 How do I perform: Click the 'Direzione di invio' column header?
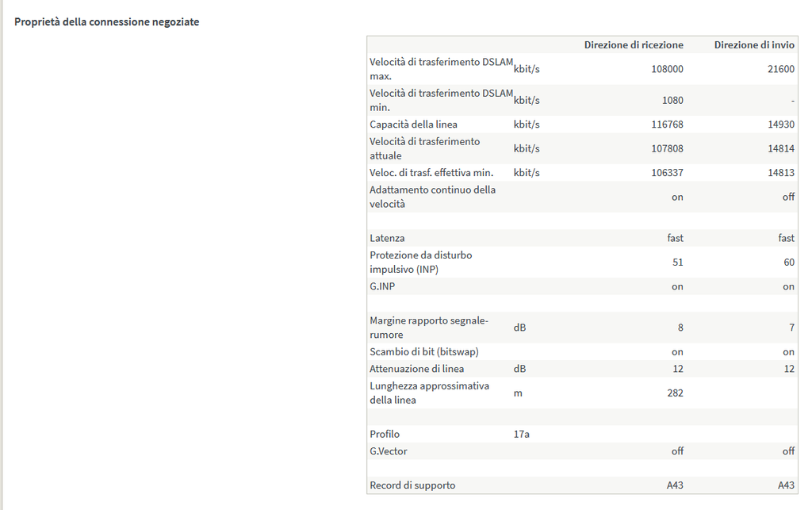tap(754, 45)
